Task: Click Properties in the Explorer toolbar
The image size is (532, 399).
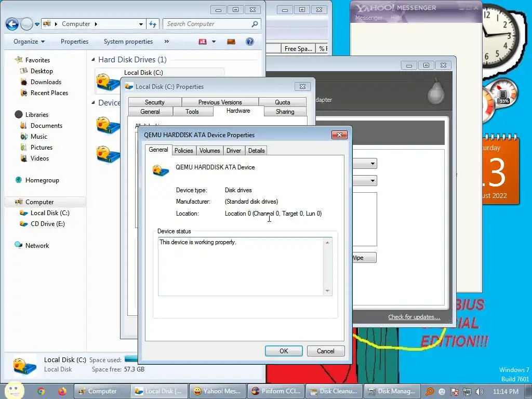Action: pyautogui.click(x=74, y=42)
